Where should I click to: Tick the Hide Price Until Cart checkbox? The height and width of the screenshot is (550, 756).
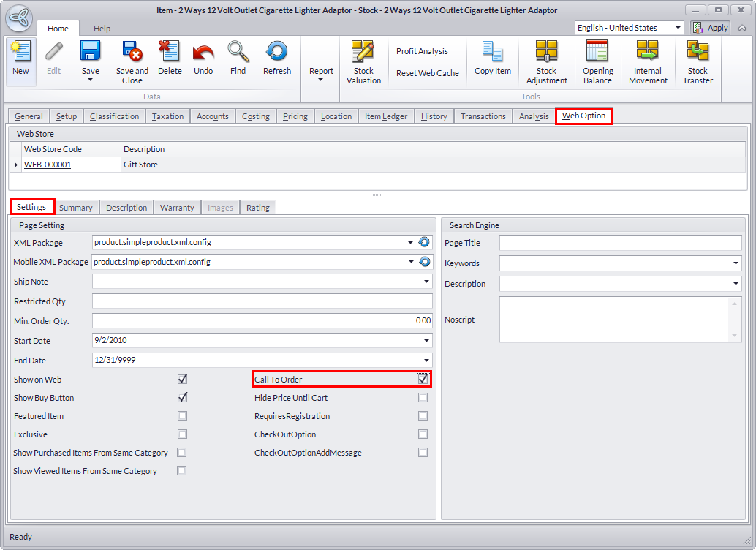click(423, 398)
